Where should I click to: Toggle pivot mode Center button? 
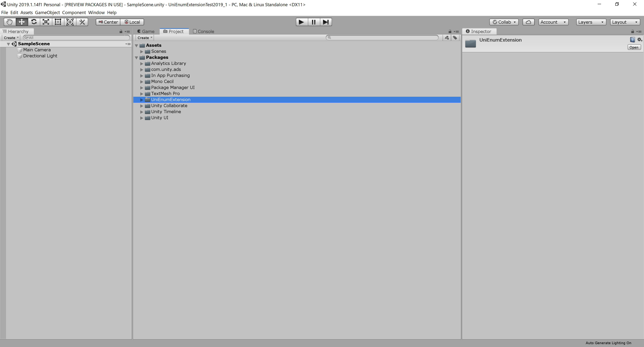pyautogui.click(x=108, y=22)
